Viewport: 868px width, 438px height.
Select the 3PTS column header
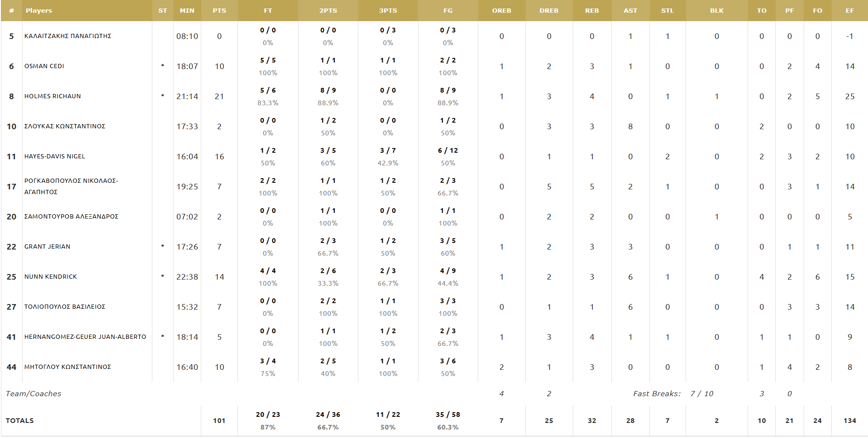click(x=388, y=10)
